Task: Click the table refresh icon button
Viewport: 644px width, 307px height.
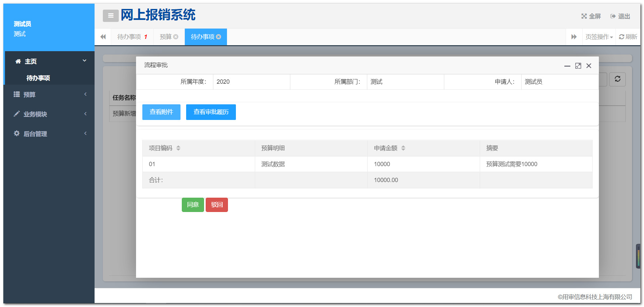Action: [x=617, y=79]
